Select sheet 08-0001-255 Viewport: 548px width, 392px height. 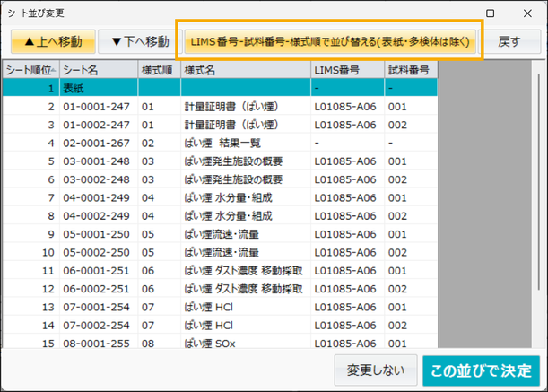[x=220, y=342]
